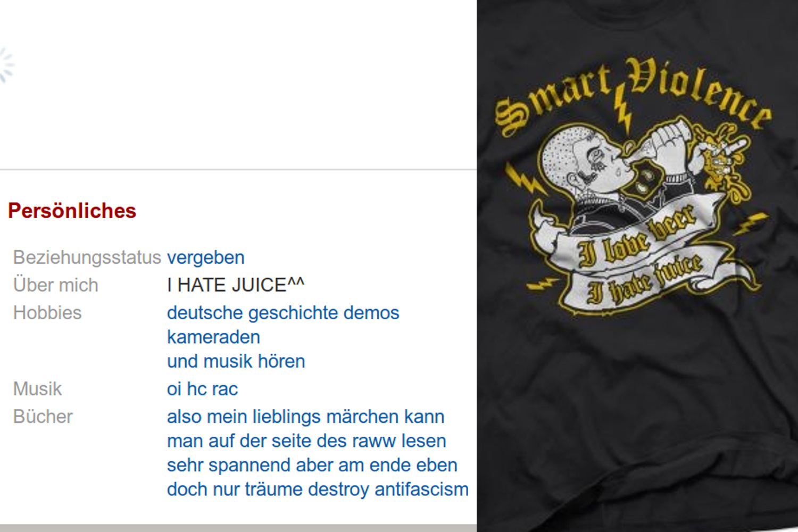
Task: Open the black t-shirt image
Action: [x=637, y=266]
